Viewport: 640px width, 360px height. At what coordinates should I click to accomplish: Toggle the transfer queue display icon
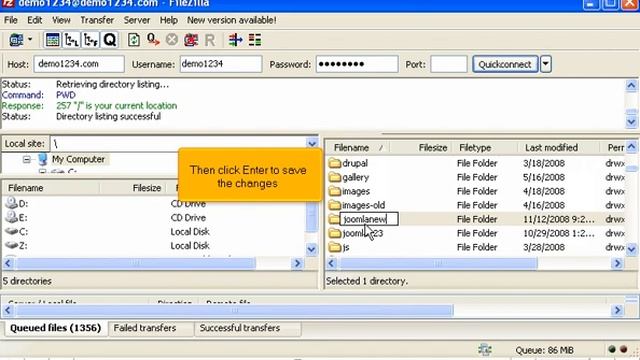pyautogui.click(x=110, y=40)
